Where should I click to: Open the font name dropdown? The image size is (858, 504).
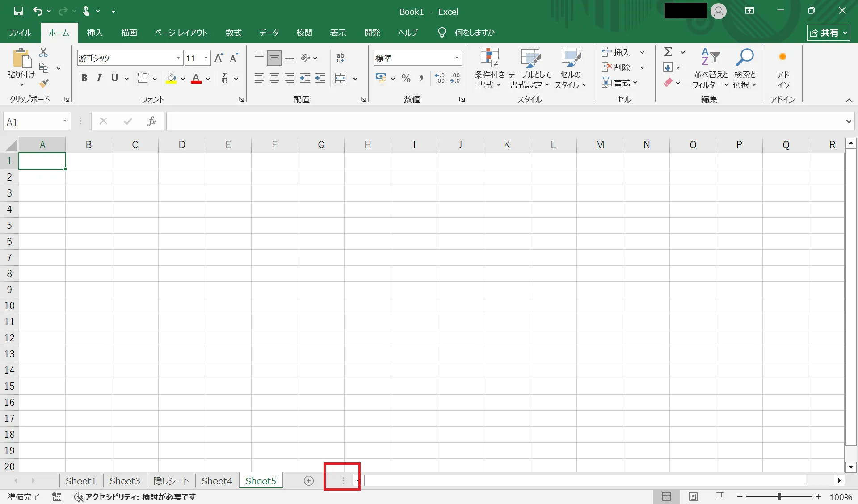tap(178, 58)
